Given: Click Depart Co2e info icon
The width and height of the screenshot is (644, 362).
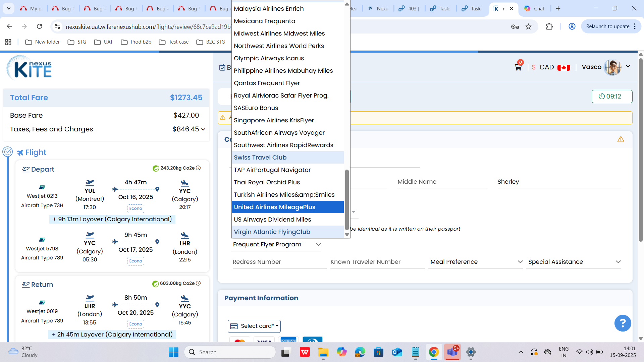Looking at the screenshot, I should (x=198, y=168).
